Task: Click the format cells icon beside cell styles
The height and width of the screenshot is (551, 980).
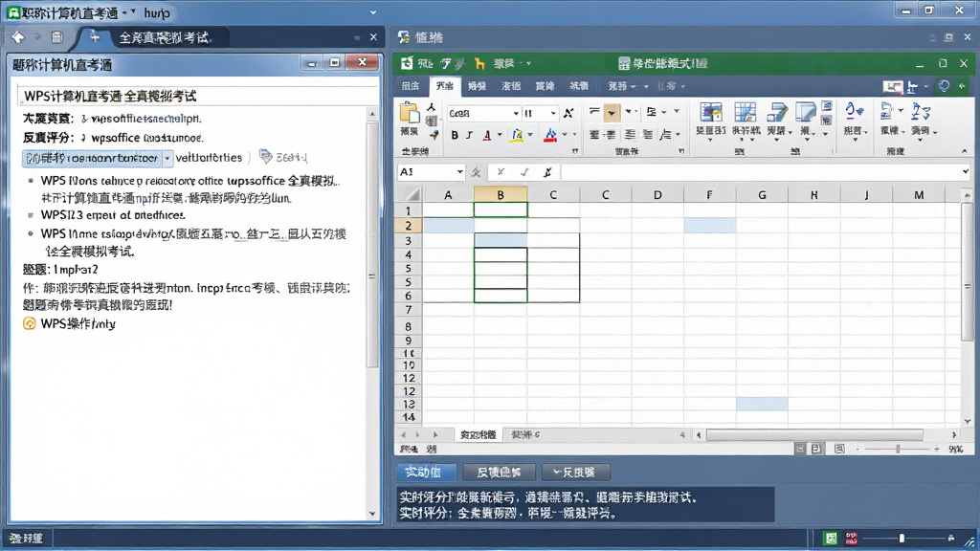Action: point(806,113)
